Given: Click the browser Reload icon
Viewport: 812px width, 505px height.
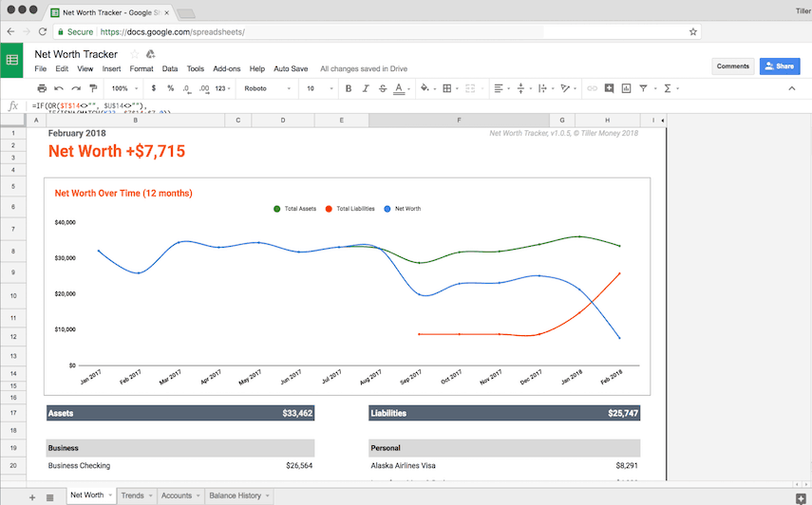Looking at the screenshot, I should [x=43, y=31].
